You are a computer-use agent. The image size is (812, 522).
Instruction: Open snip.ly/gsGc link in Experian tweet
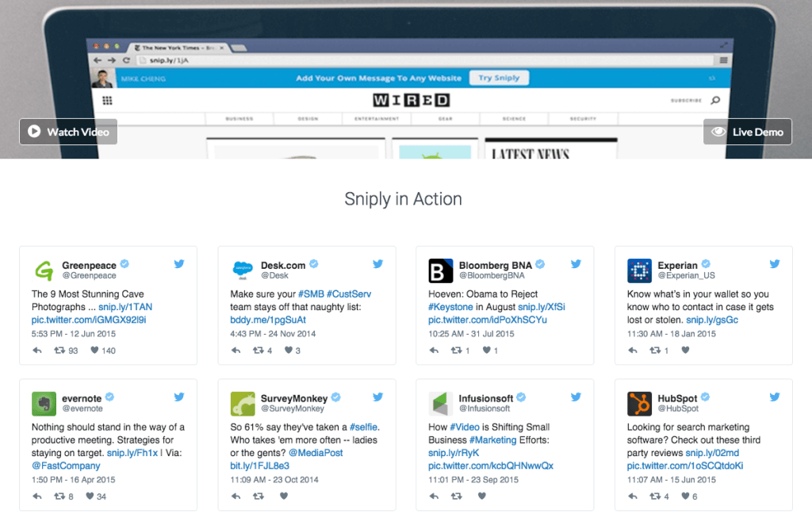point(712,320)
